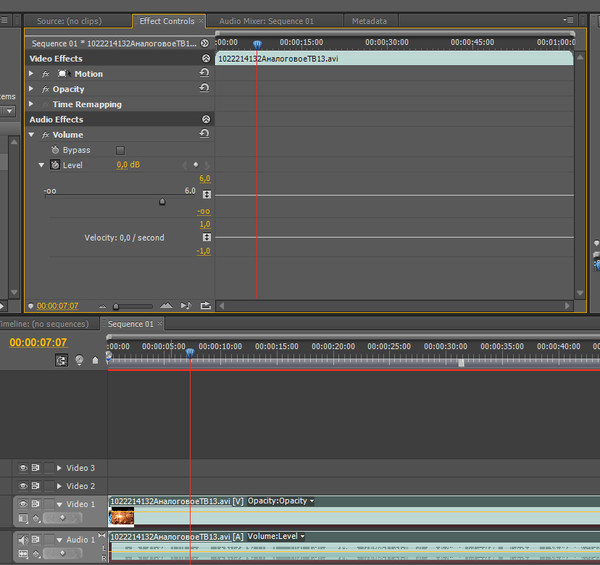This screenshot has width=600, height=565.
Task: Add a keyframe for Level
Action: click(x=196, y=164)
